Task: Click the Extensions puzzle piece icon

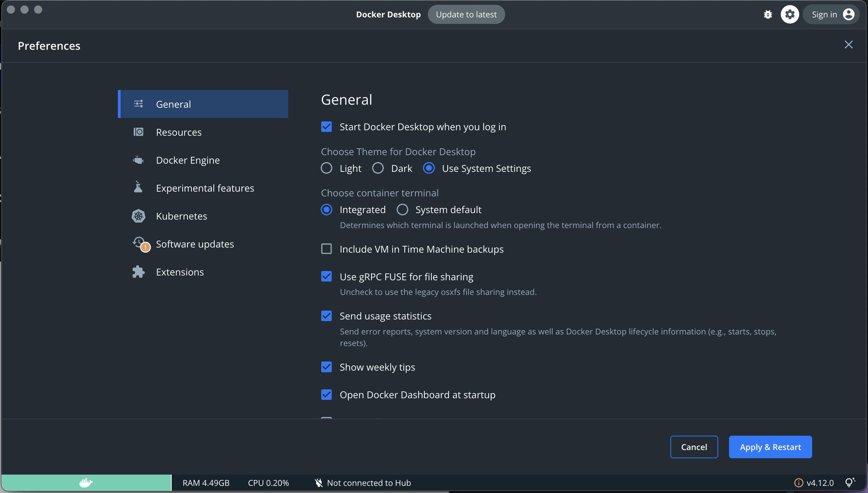Action: tap(138, 272)
